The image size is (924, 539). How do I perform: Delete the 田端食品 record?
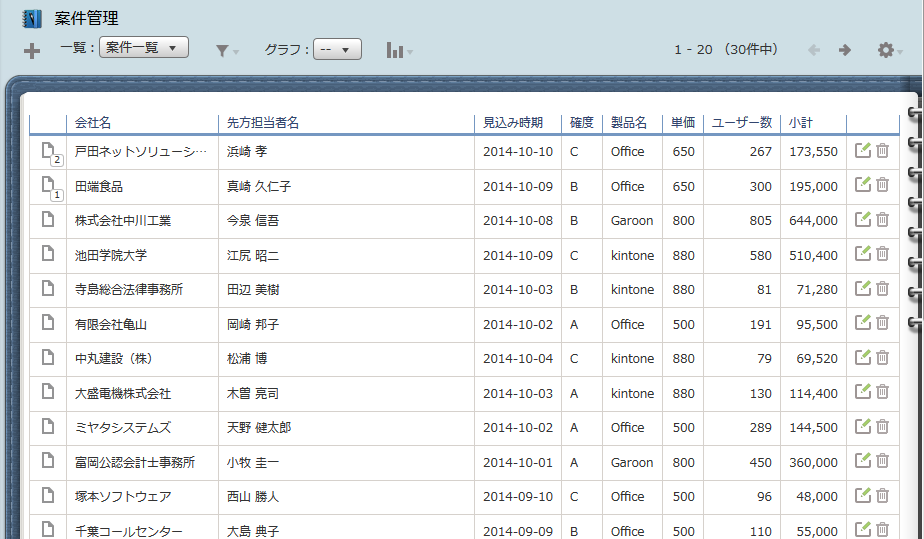click(x=882, y=185)
